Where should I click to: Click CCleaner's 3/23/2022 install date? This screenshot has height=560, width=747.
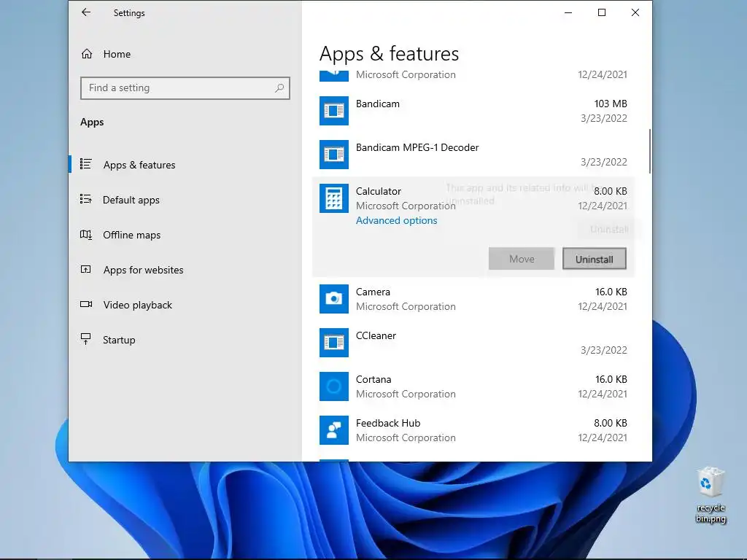(x=603, y=351)
